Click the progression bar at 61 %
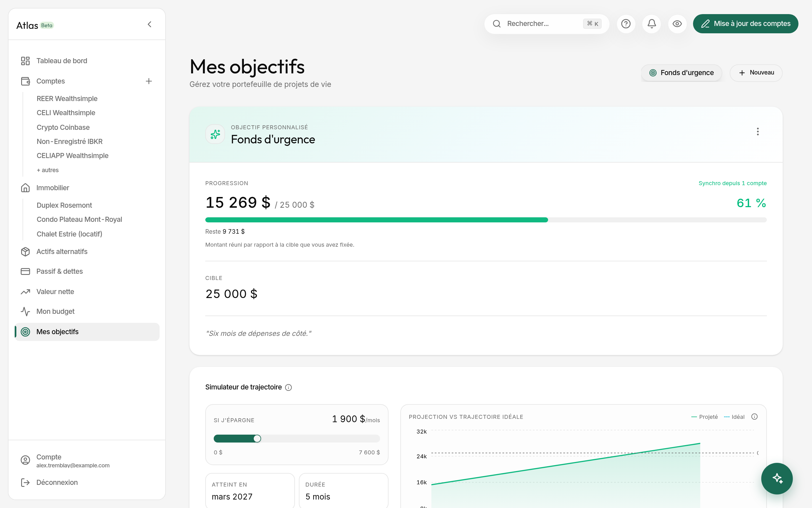This screenshot has width=812, height=508. (486, 220)
